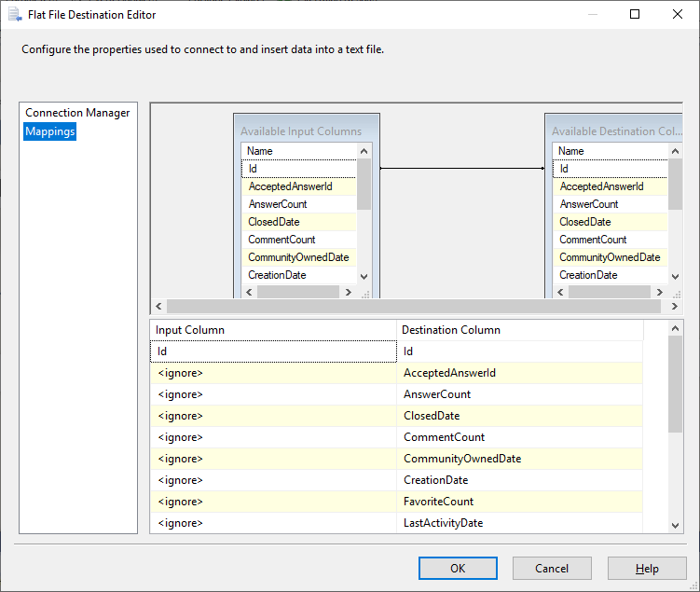Open input dropdown for AcceptedAnswerId mapping row
Viewport: 700px width, 592px height.
[x=273, y=373]
